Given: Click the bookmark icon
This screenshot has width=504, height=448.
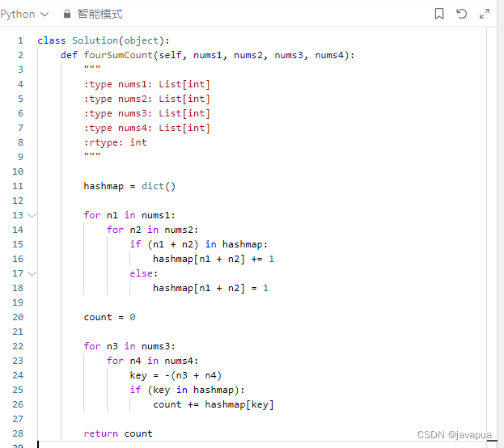Looking at the screenshot, I should pyautogui.click(x=439, y=14).
